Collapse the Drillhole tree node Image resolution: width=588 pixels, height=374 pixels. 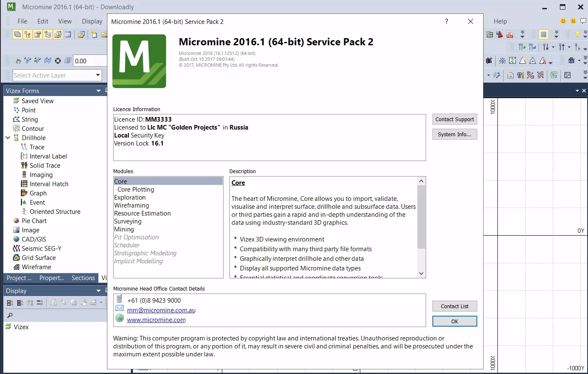click(8, 138)
